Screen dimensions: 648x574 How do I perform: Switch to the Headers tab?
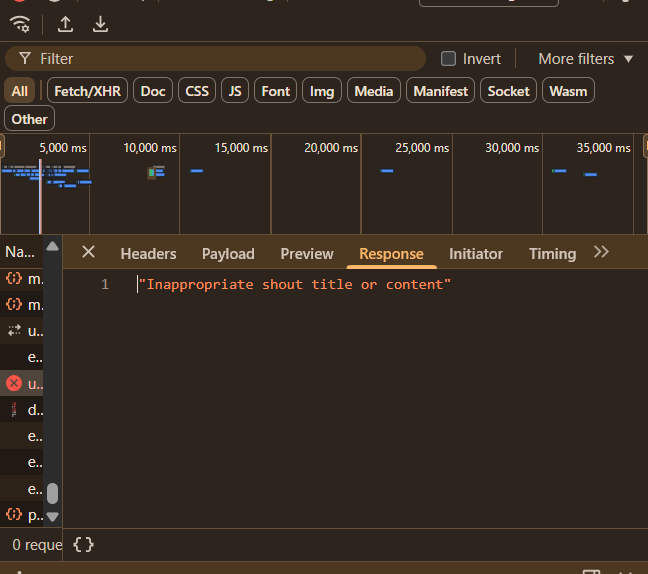(x=148, y=254)
